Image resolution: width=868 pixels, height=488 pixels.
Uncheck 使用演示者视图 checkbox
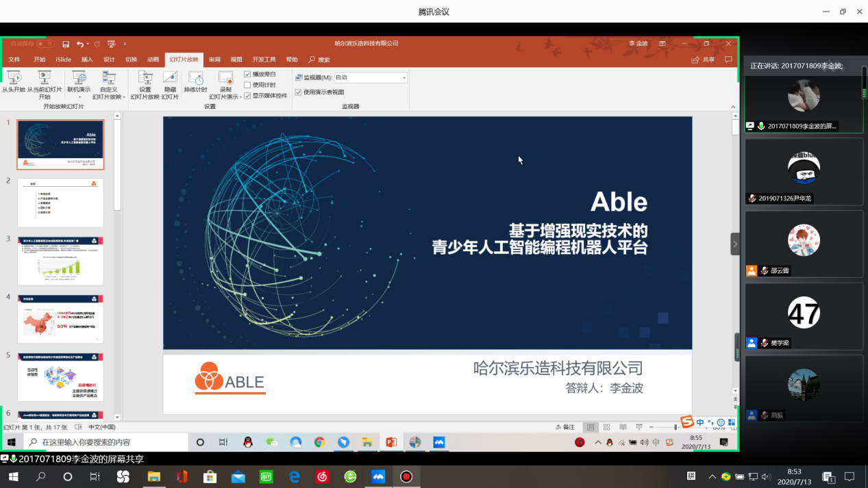click(x=298, y=92)
